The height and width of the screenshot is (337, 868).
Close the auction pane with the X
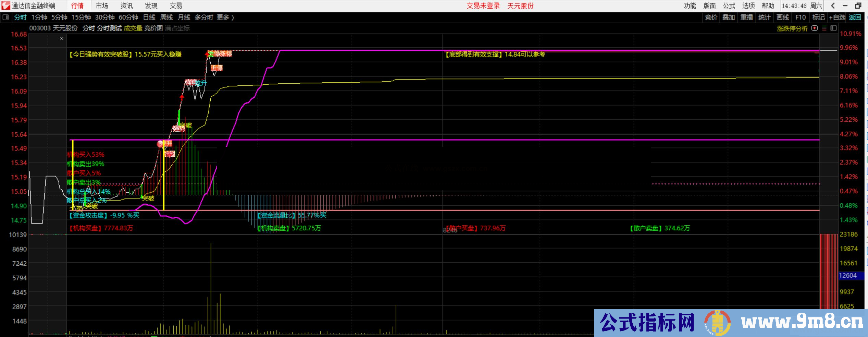[x=62, y=39]
